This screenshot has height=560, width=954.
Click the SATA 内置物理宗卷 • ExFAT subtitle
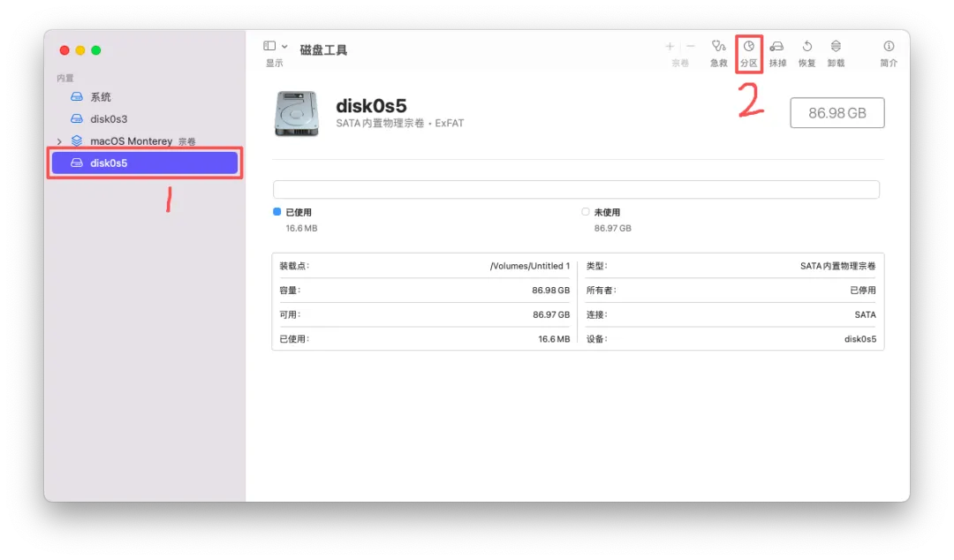click(400, 123)
